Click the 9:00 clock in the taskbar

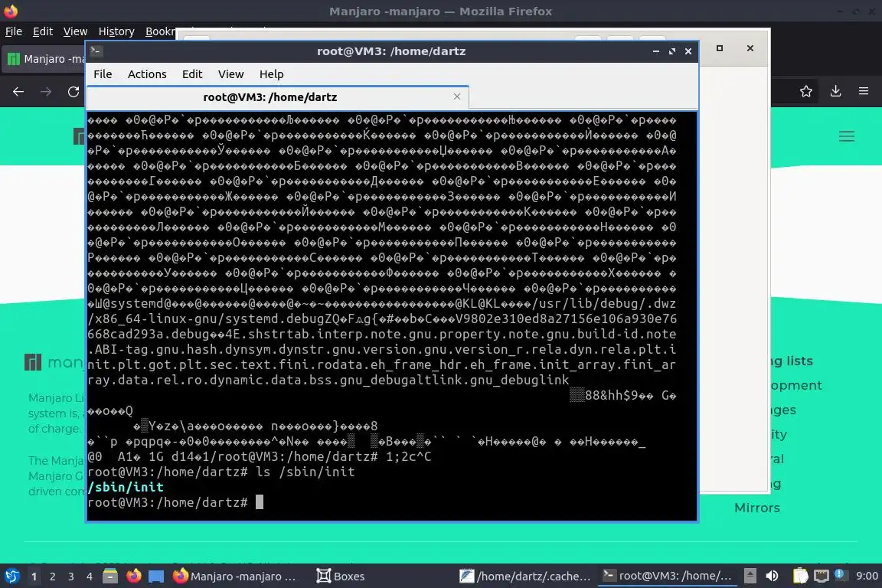866,577
